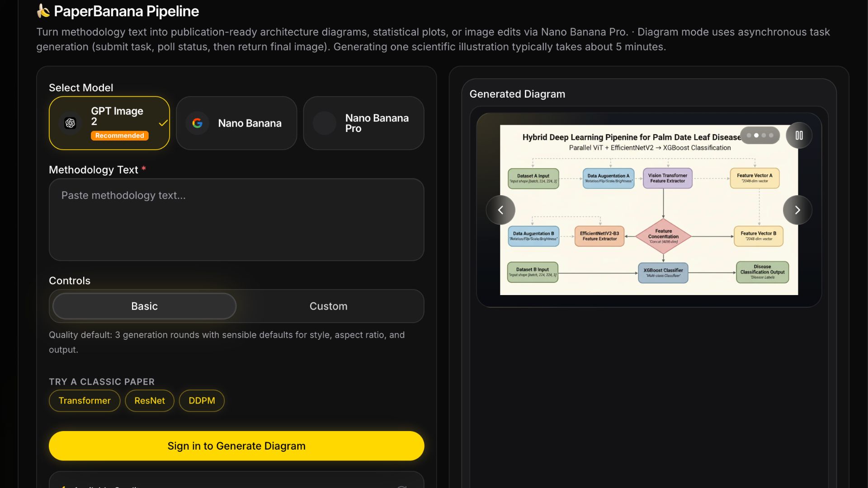Click the XGBoost Classifier node in the diagram
The height and width of the screenshot is (488, 868).
663,273
